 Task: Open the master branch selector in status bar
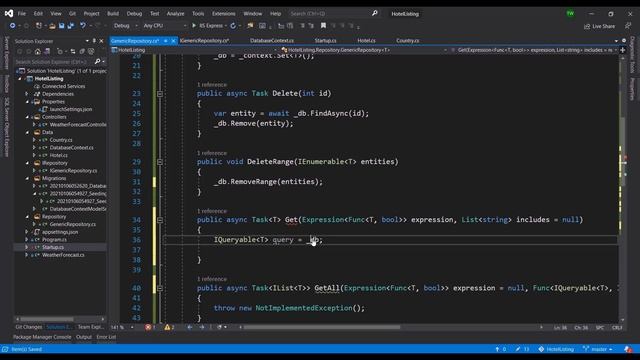598,349
